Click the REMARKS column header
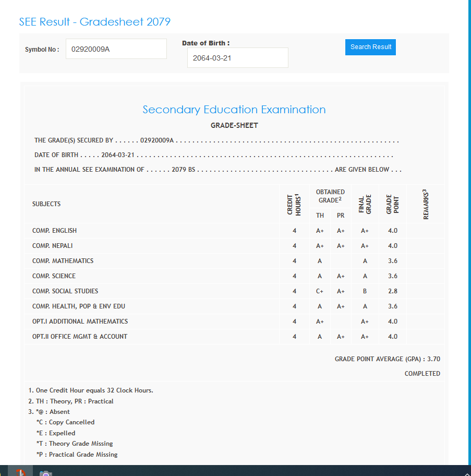This screenshot has width=471, height=476. (426, 204)
